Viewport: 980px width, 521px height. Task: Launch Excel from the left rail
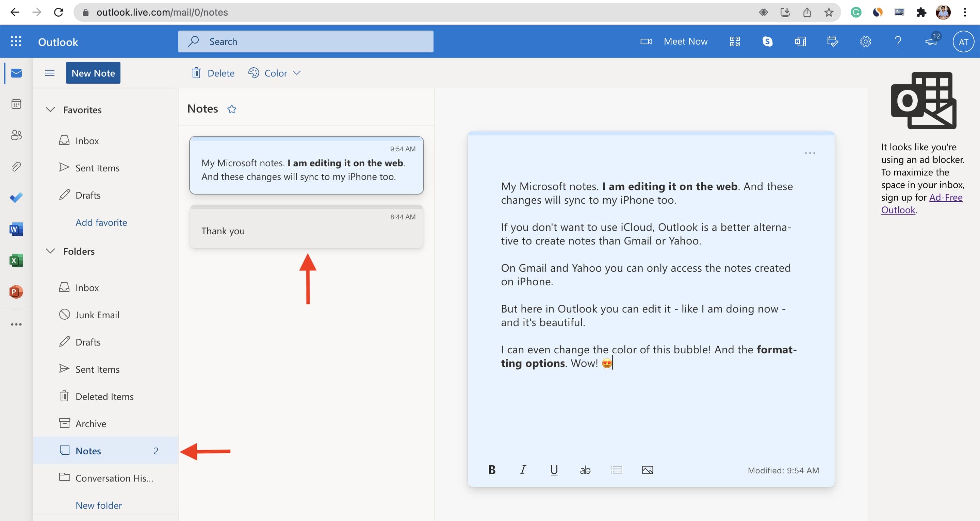[16, 260]
